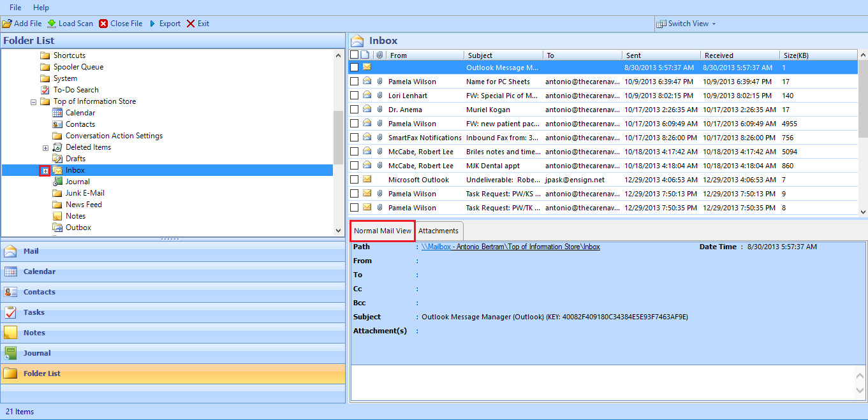Click the Mail icon in navigation pane
868x420 pixels.
pos(10,251)
